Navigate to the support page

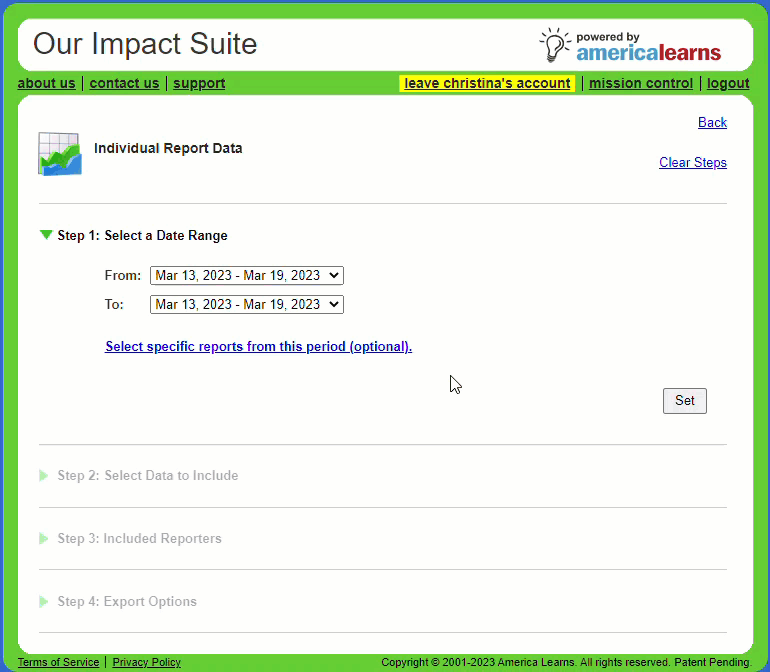click(x=199, y=83)
